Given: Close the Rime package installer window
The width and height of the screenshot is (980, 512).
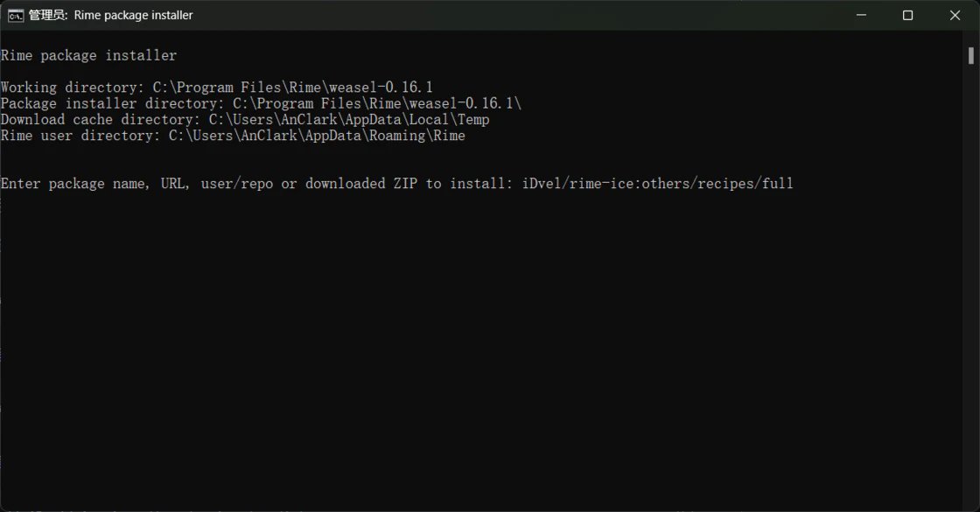Looking at the screenshot, I should click(x=955, y=15).
